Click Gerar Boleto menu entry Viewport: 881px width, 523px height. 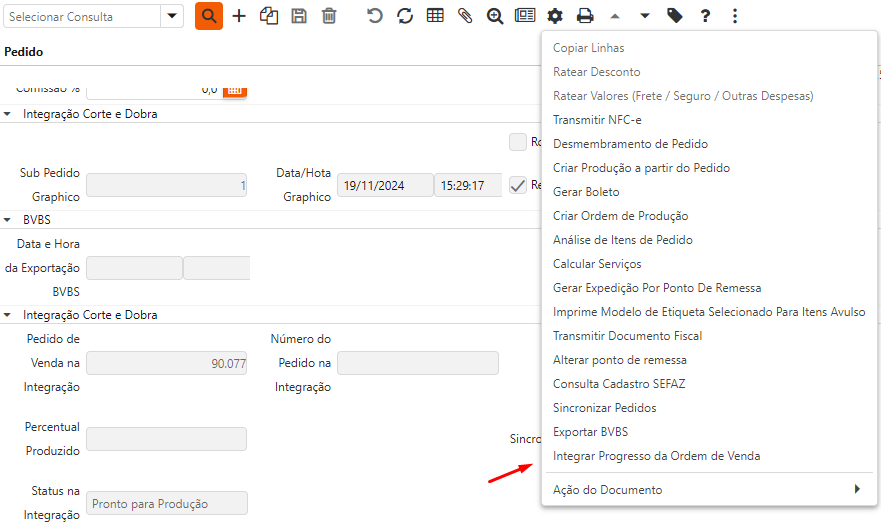tap(586, 192)
